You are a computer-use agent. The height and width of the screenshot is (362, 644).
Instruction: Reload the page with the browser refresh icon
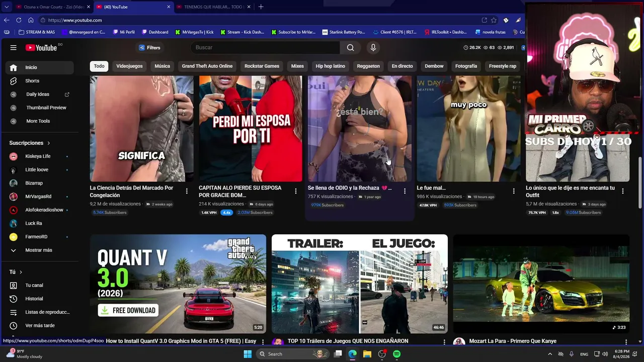point(19,20)
